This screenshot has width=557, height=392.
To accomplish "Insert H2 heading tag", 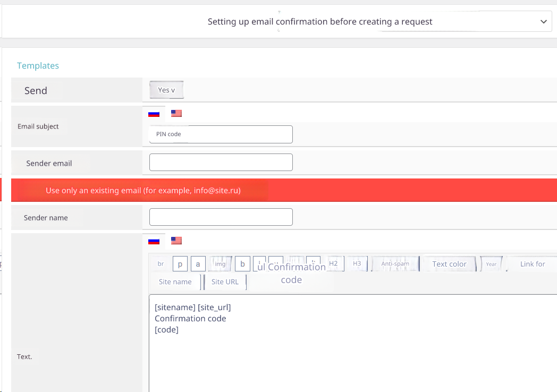I will point(333,263).
